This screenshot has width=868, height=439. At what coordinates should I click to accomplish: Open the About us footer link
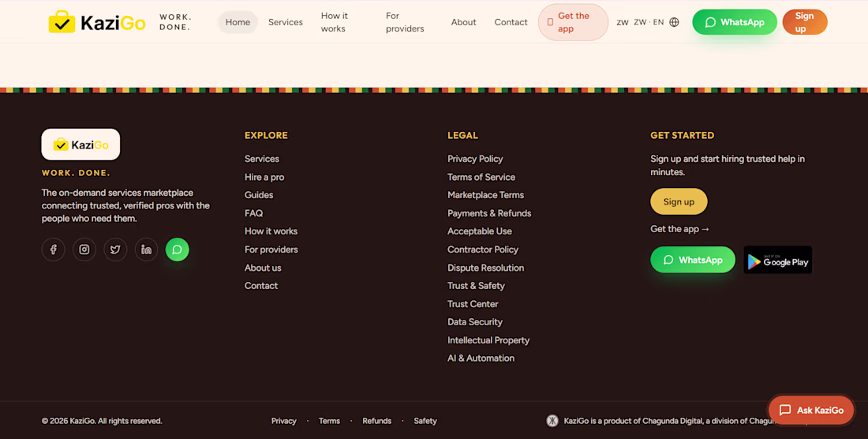(x=263, y=268)
